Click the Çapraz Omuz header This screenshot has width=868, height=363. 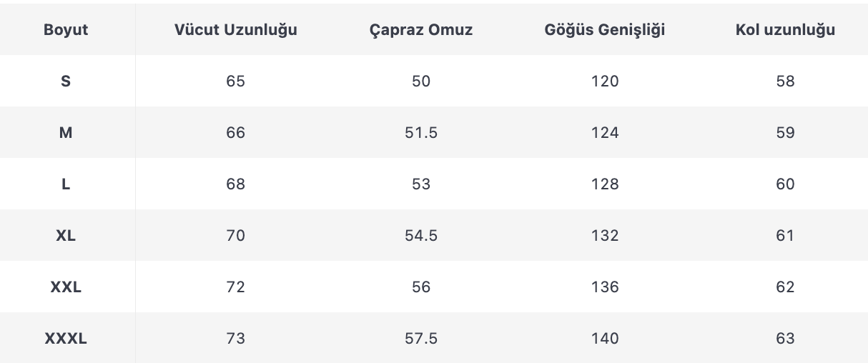[421, 30]
